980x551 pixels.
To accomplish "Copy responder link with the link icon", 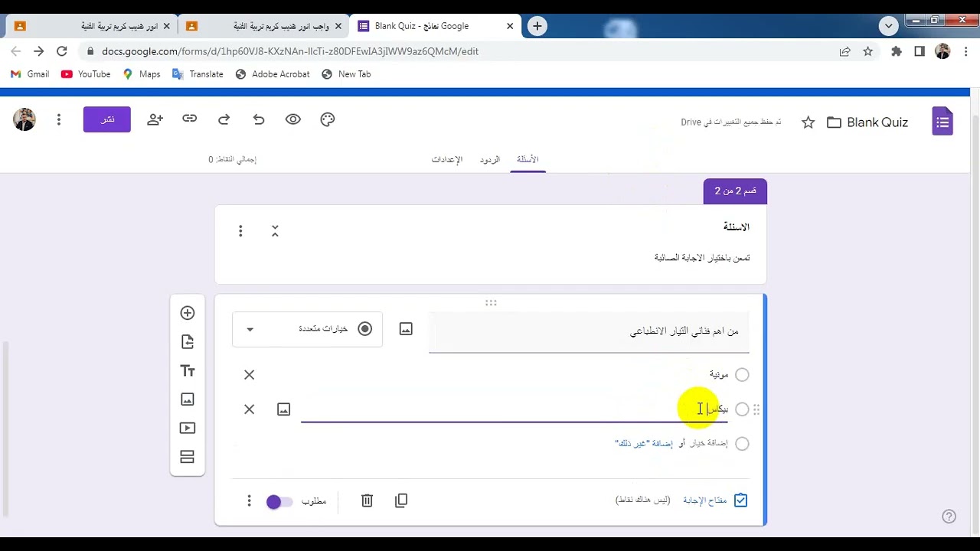I will click(x=189, y=119).
